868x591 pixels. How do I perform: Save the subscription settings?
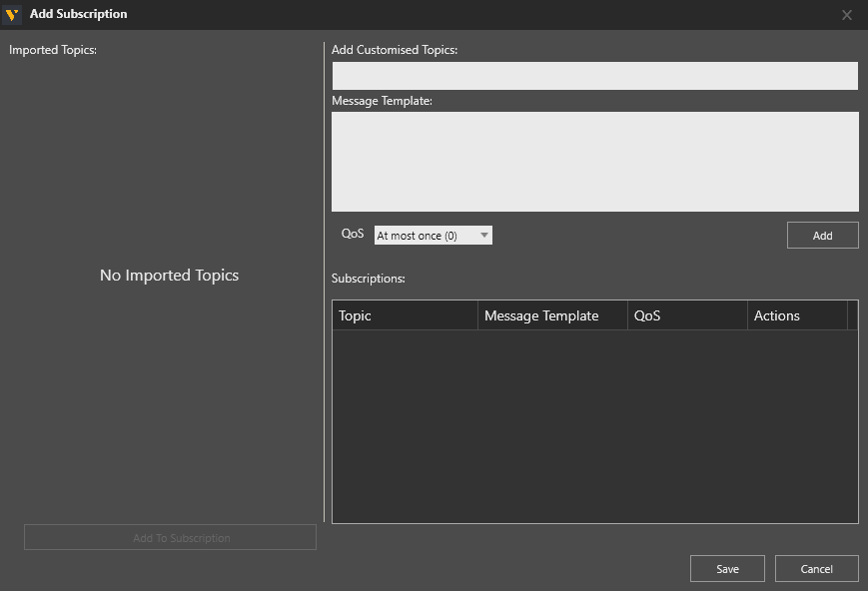(x=727, y=569)
